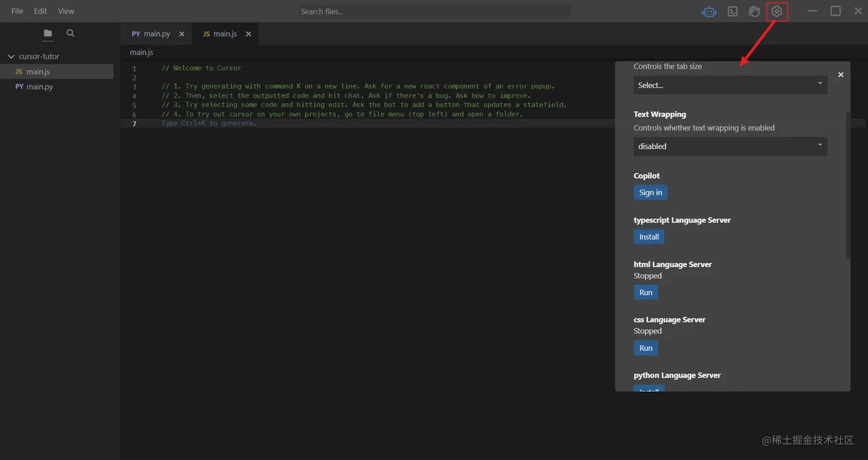Install the typescript Language Server

click(x=649, y=237)
